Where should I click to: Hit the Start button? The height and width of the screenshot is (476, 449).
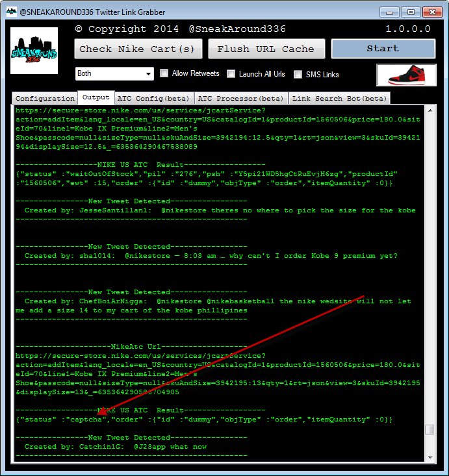pos(383,48)
